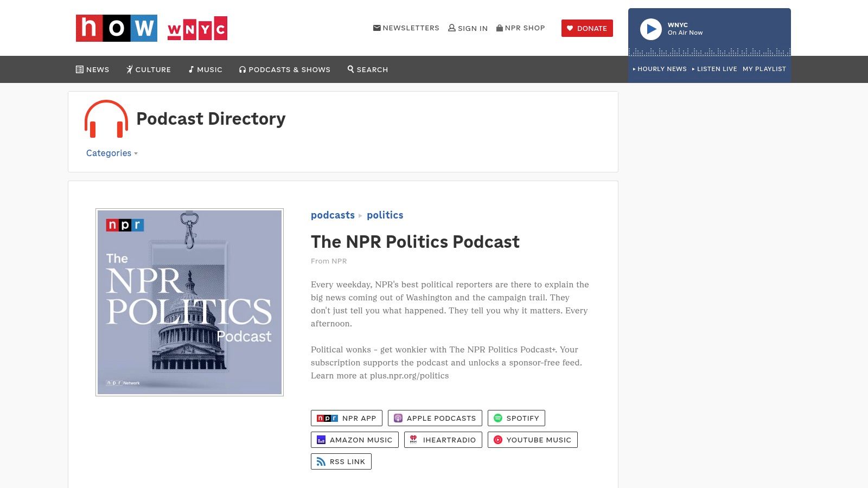Click the red headphones Podcast Directory icon

pyautogui.click(x=106, y=119)
